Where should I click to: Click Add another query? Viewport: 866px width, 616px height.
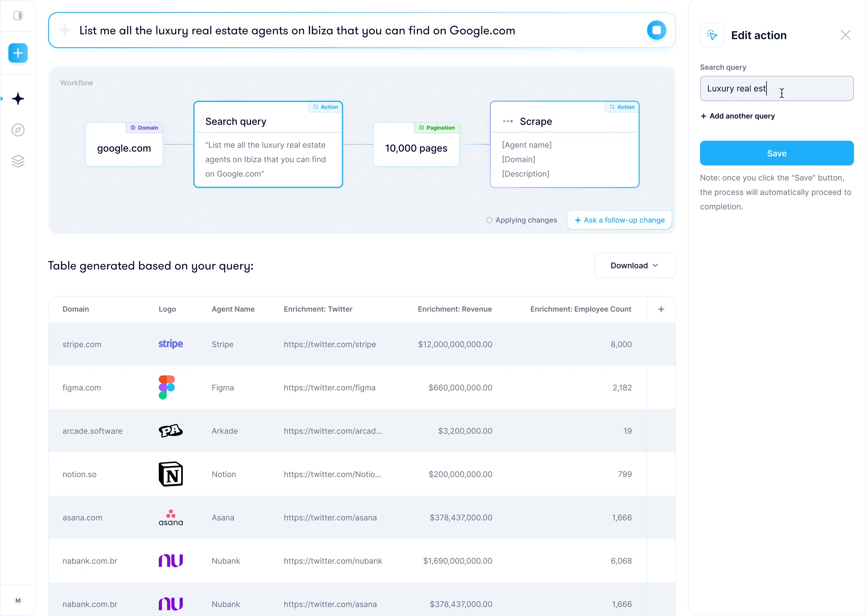[738, 116]
